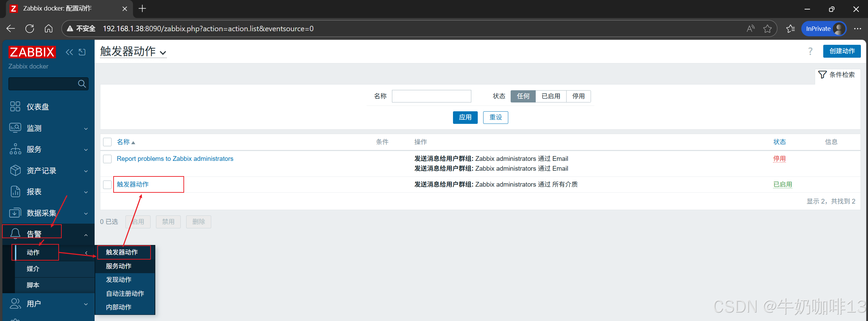Image resolution: width=868 pixels, height=321 pixels.
Task: Expand the 报表 menu section
Action: click(x=86, y=192)
